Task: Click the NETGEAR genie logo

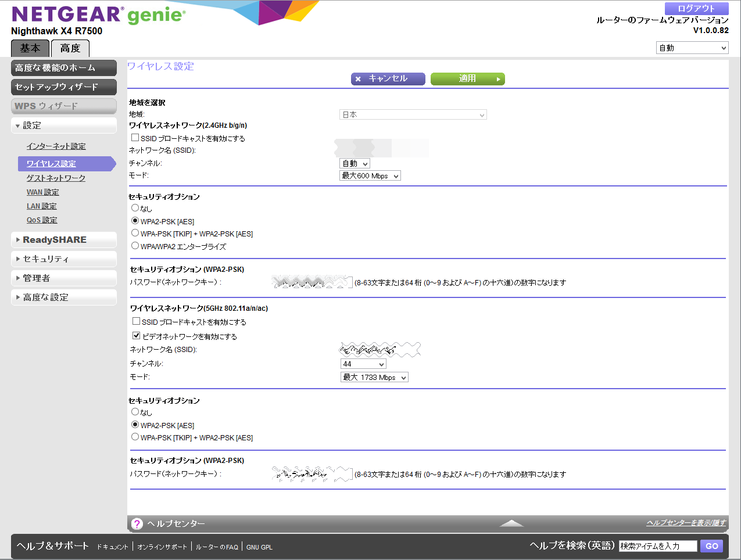Action: click(x=98, y=15)
